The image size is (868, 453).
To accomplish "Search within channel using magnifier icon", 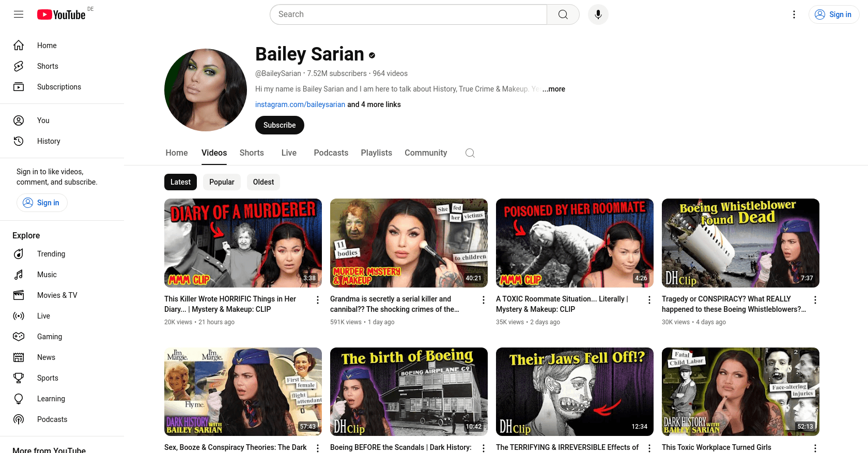I will pyautogui.click(x=470, y=153).
